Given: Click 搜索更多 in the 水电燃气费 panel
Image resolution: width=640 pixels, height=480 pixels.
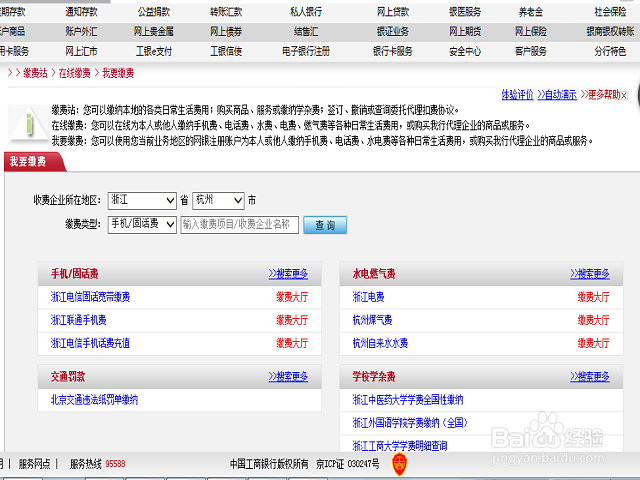Looking at the screenshot, I should click(590, 274).
